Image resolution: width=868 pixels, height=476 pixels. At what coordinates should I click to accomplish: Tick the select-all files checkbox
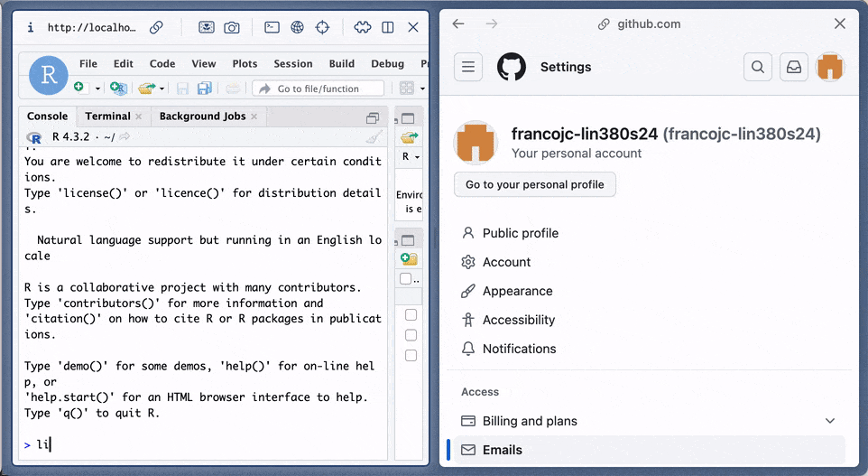(x=406, y=279)
